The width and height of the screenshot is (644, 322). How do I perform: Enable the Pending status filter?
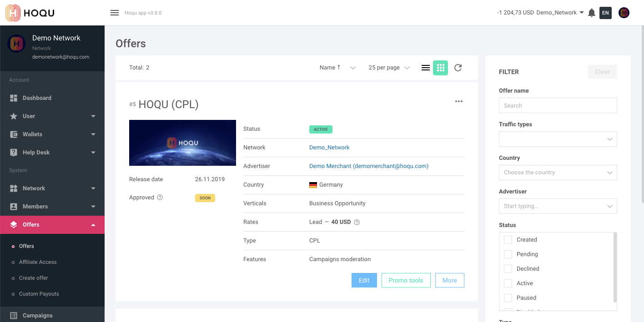(508, 254)
